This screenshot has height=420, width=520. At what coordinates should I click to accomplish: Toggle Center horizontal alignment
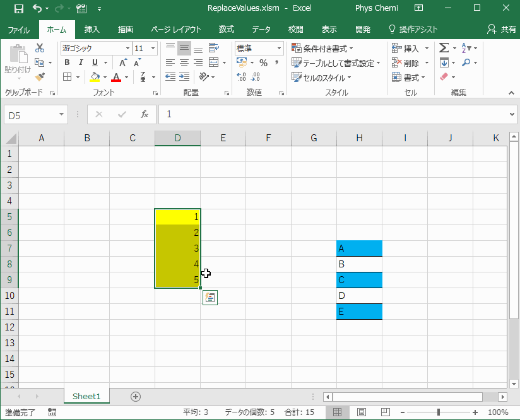click(184, 62)
